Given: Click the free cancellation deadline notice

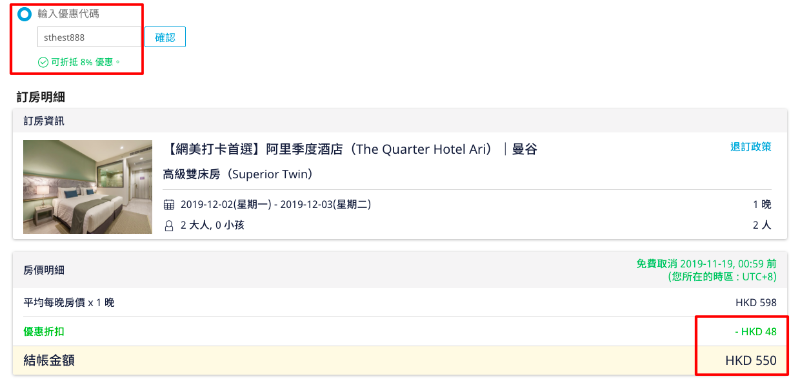Looking at the screenshot, I should tap(706, 270).
